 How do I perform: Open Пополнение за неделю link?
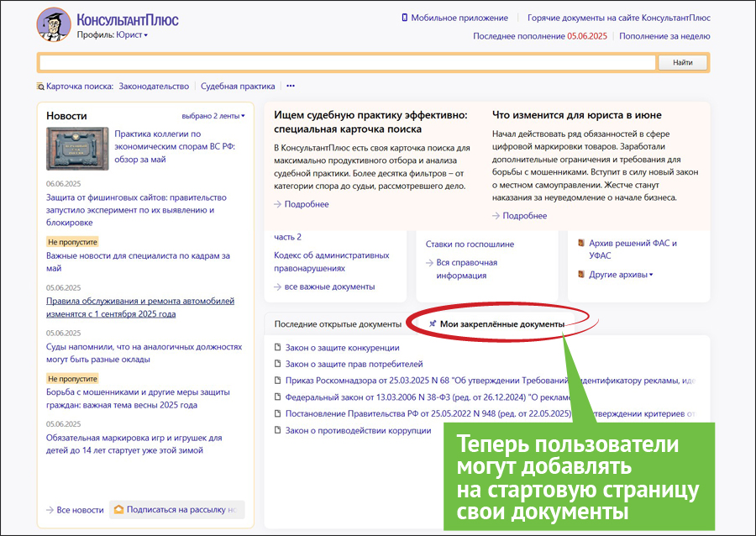point(665,36)
